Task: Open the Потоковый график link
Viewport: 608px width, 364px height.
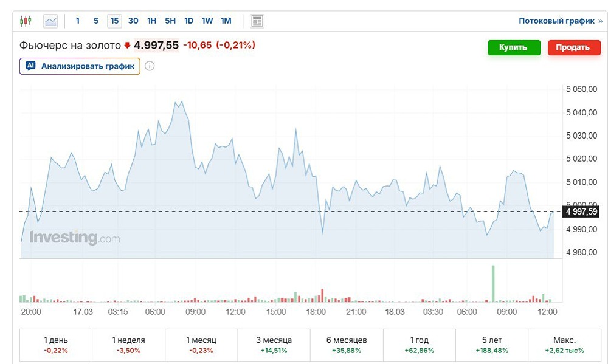Action: click(561, 21)
